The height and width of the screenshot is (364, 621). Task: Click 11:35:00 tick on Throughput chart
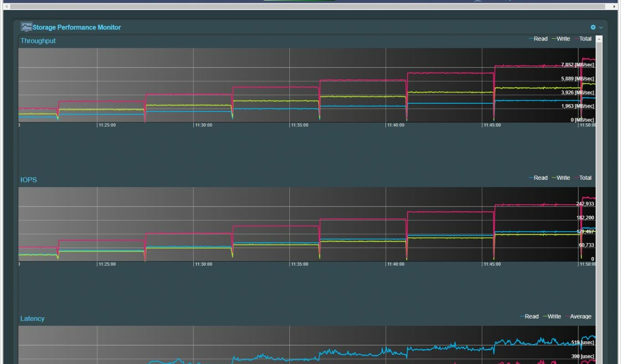coord(299,125)
